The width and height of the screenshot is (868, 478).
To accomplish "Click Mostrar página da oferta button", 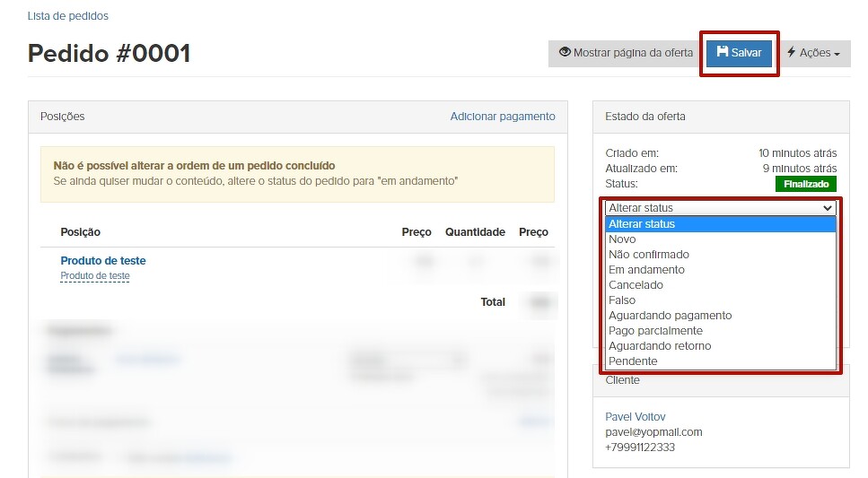I will click(x=626, y=53).
